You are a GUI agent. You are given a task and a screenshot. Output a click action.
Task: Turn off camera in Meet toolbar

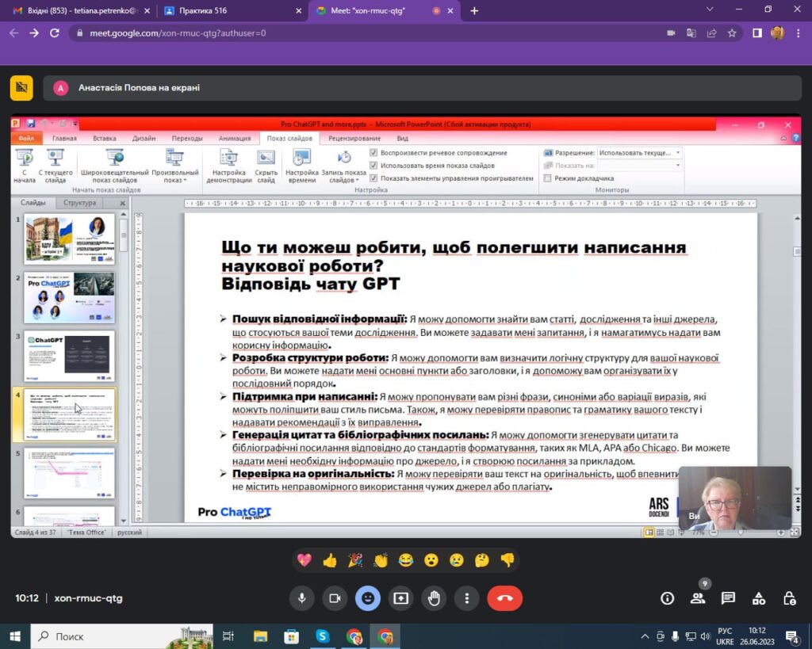click(x=335, y=598)
